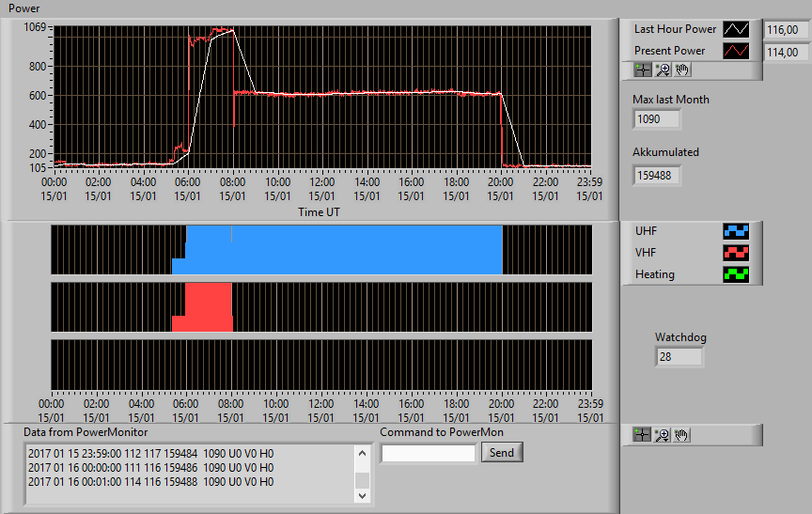Viewport: 812px width, 514px height.
Task: Choose the hand pan tool in the lower graph palette
Action: coord(681,435)
